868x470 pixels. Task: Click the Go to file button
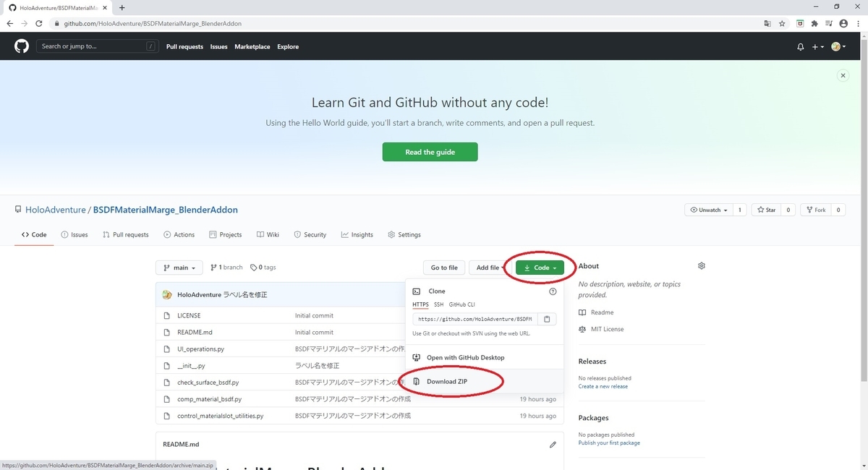[444, 268]
